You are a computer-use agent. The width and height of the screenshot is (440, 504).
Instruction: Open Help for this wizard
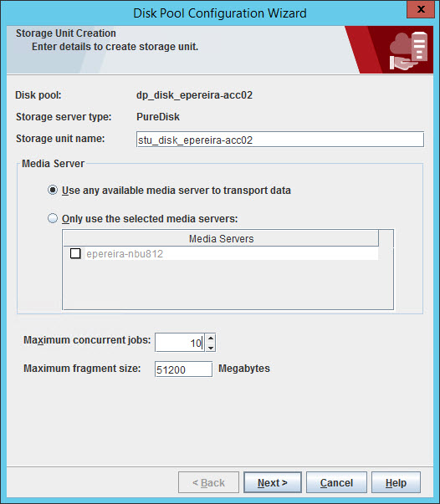point(396,482)
